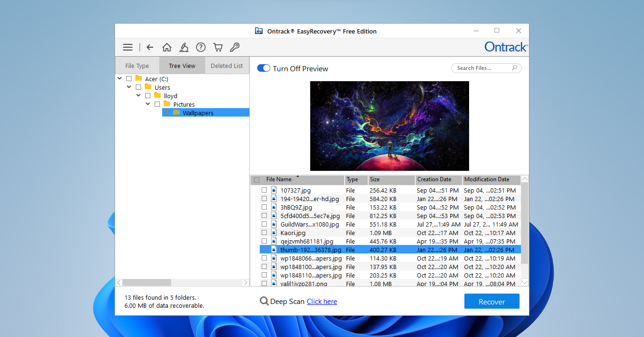
Task: Select file 5cfd400d5...5ec7e.jpg
Action: [309, 216]
